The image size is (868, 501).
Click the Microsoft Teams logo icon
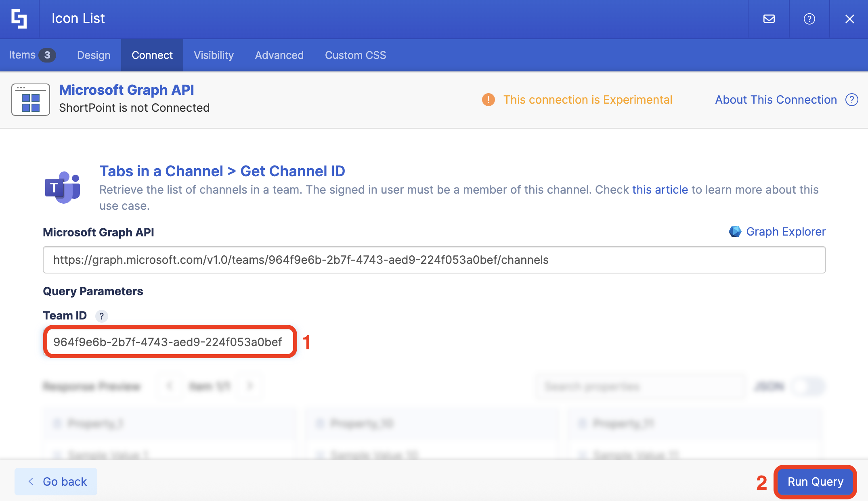[63, 188]
